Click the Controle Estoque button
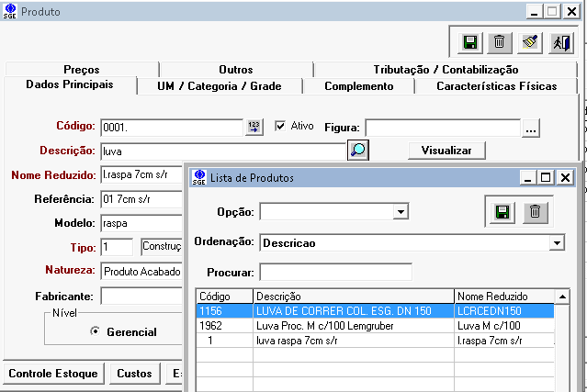 pyautogui.click(x=51, y=374)
